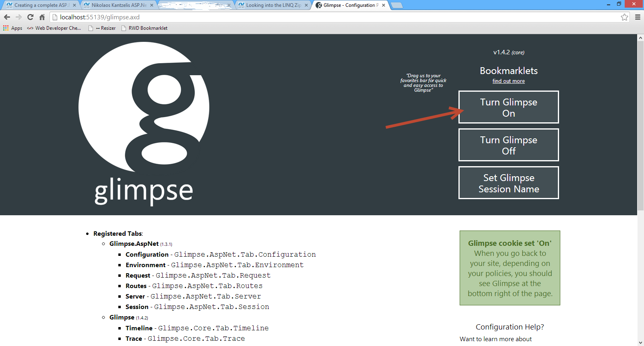Click the vertical scrollbar thumb
The width and height of the screenshot is (644, 346).
[640, 126]
